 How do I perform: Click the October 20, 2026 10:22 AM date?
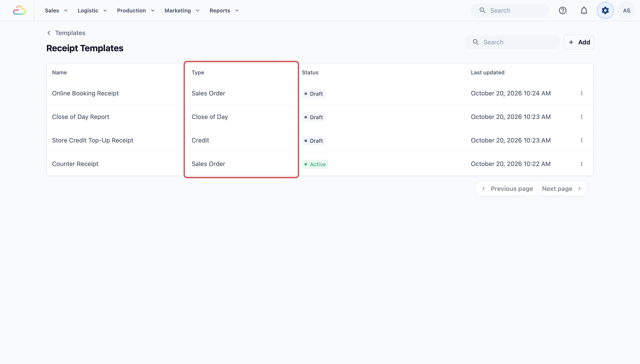pos(510,164)
